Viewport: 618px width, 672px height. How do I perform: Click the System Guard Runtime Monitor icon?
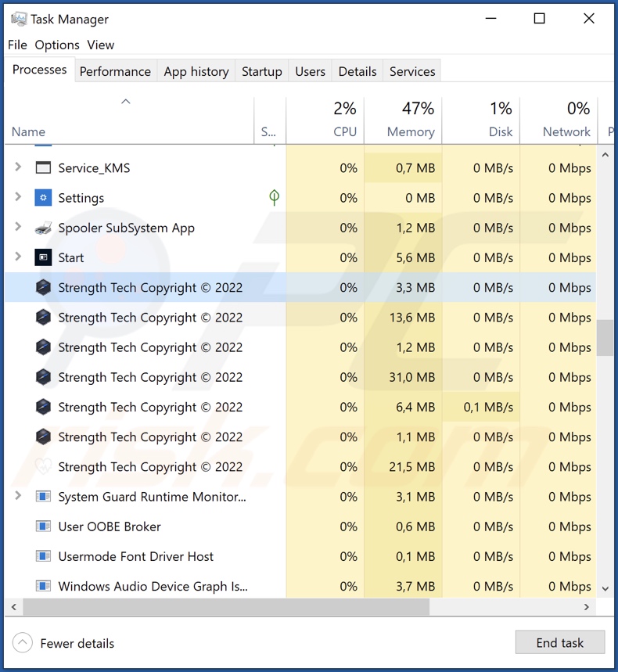(x=43, y=497)
